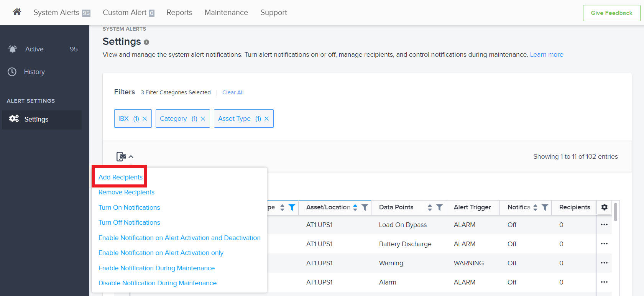644x296 pixels.
Task: Click the Battery Discharge cell
Action: pos(405,244)
